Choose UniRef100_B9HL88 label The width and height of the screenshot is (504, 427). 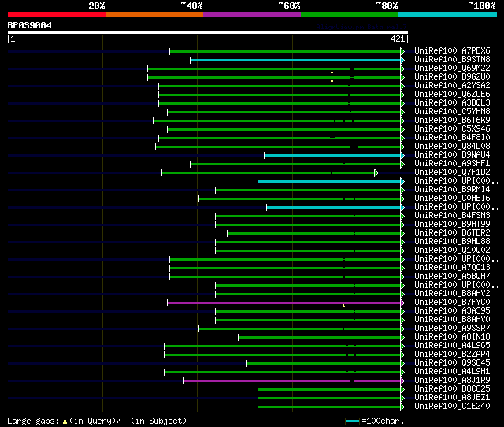452,242
